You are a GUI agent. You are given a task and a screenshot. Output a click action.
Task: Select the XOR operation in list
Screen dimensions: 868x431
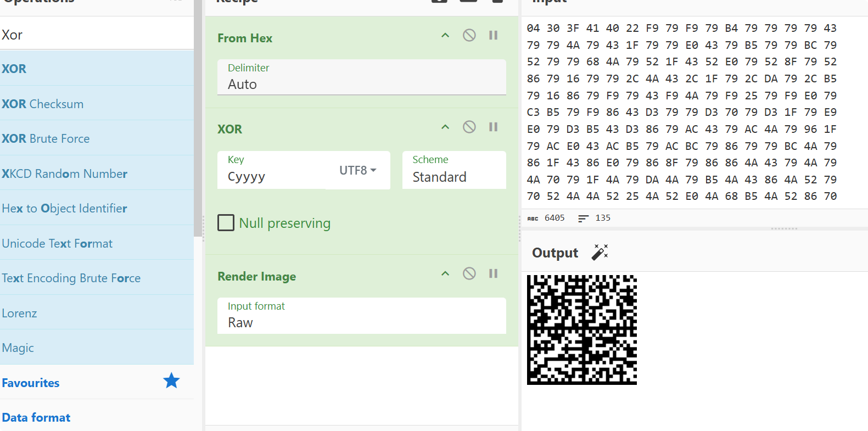pos(97,69)
